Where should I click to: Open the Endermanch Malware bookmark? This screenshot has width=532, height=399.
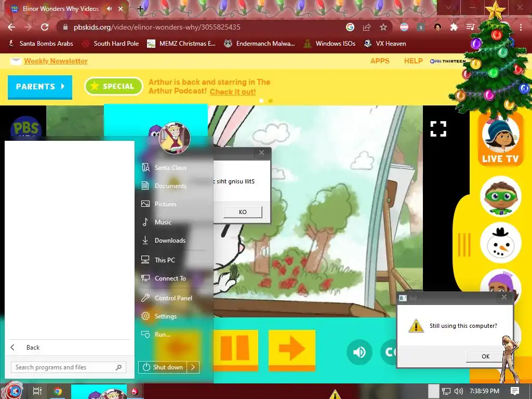click(x=260, y=44)
